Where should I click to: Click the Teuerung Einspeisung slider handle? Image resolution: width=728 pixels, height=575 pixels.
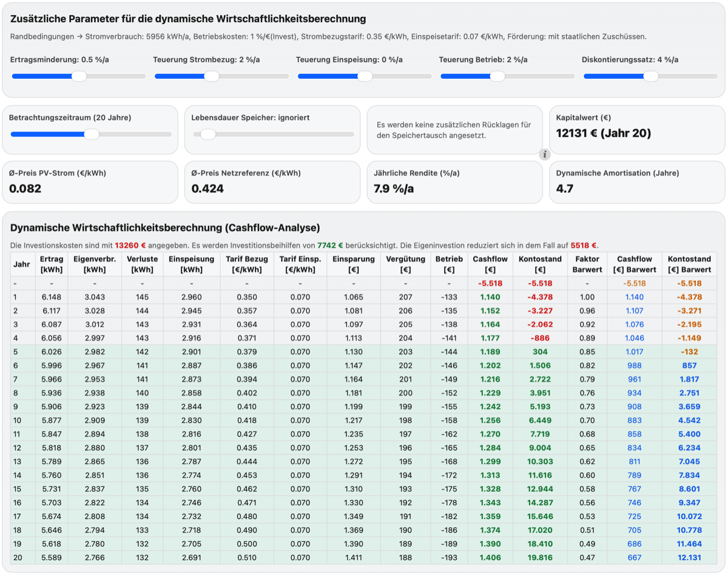[x=365, y=76]
